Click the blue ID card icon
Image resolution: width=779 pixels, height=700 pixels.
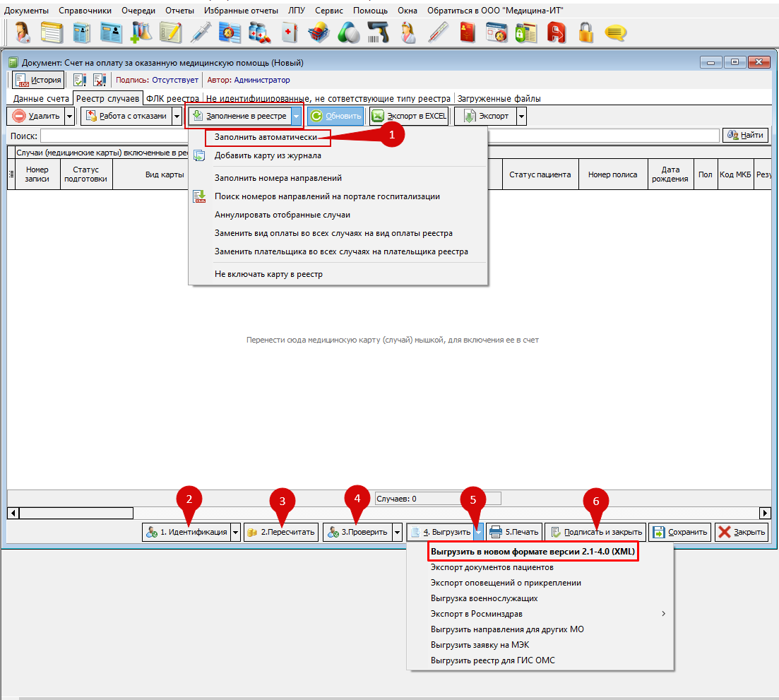click(111, 33)
